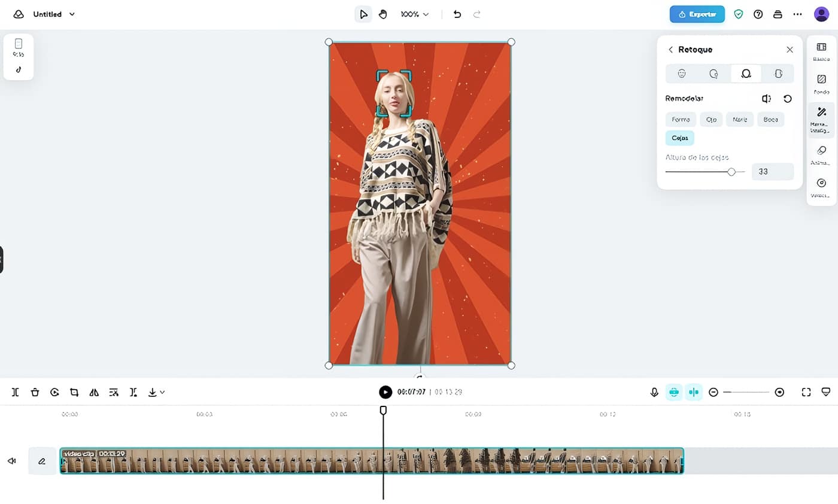The height and width of the screenshot is (504, 838).
Task: Select the hand pan tool
Action: click(x=383, y=14)
